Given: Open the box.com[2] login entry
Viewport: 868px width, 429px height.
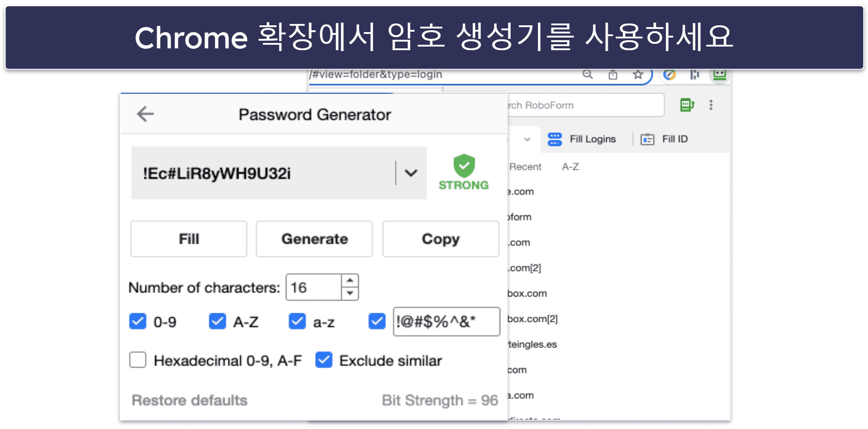Looking at the screenshot, I should pyautogui.click(x=532, y=319).
